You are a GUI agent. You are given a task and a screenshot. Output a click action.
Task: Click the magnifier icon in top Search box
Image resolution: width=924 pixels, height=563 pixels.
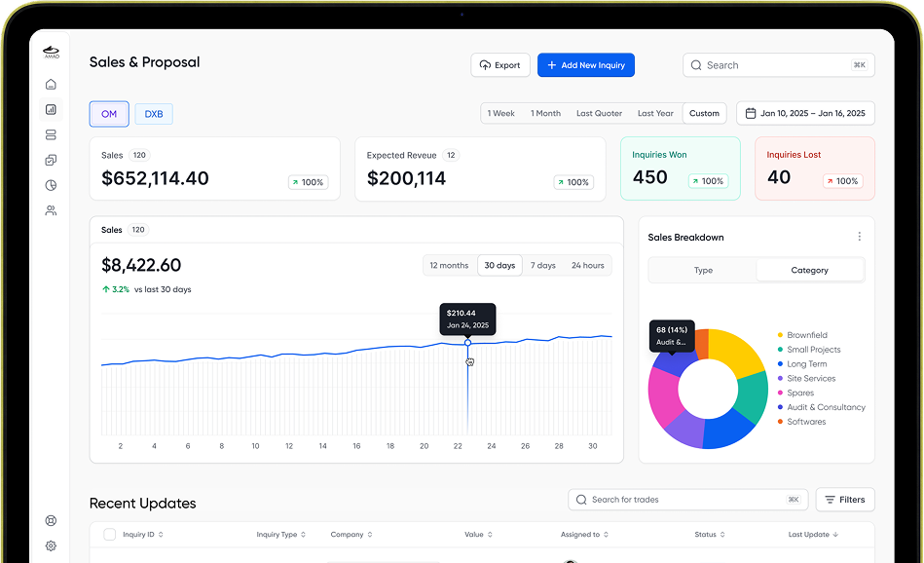pos(696,65)
